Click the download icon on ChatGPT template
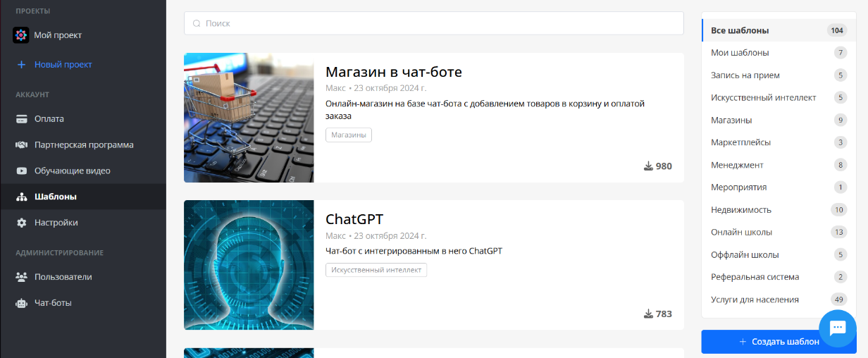This screenshot has height=358, width=868. coord(648,314)
